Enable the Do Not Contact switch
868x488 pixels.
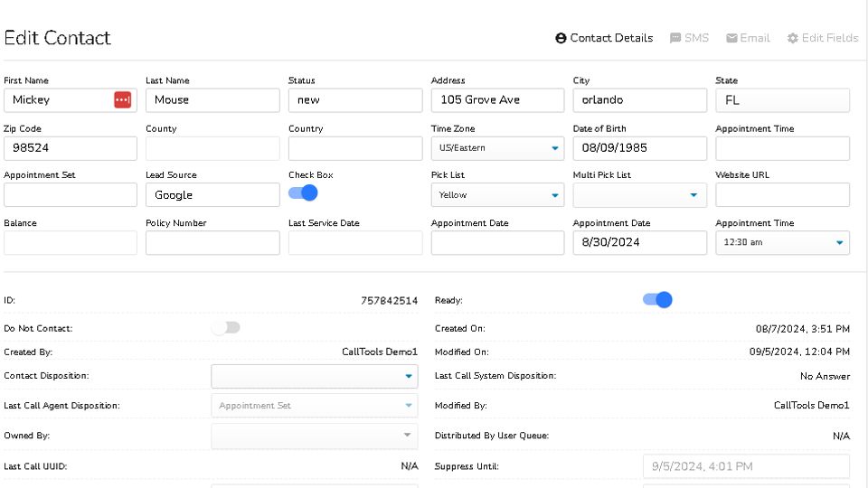[226, 327]
